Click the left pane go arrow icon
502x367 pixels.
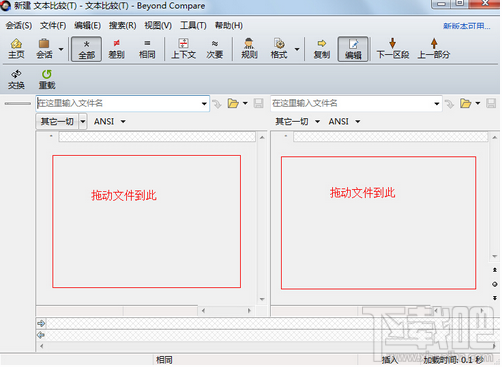click(x=217, y=104)
